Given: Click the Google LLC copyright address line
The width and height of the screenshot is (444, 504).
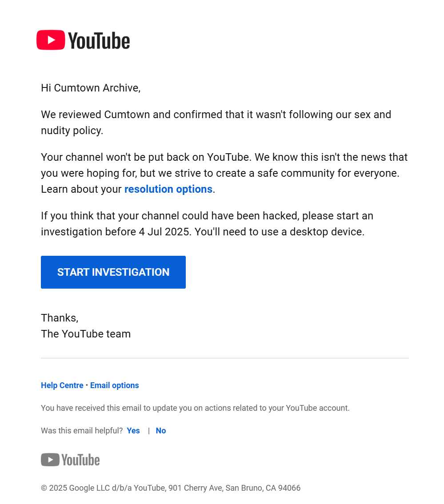Looking at the screenshot, I should (171, 488).
